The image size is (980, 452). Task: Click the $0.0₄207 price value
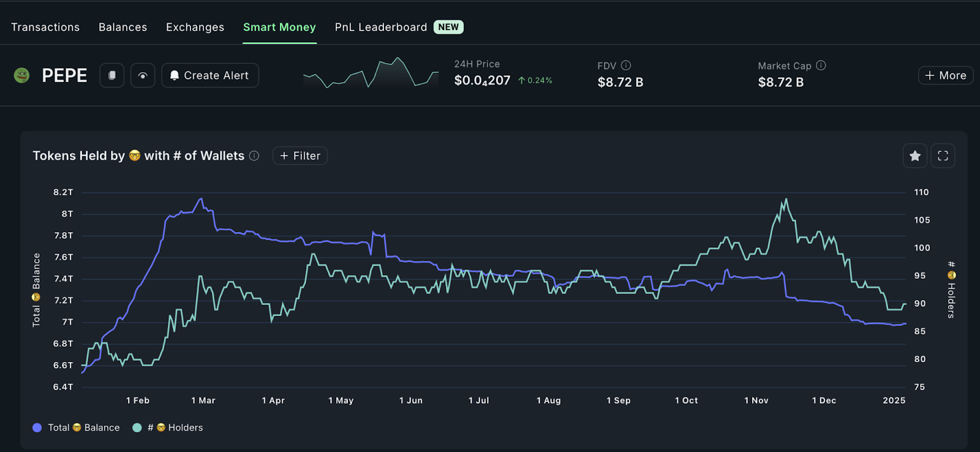pos(482,80)
